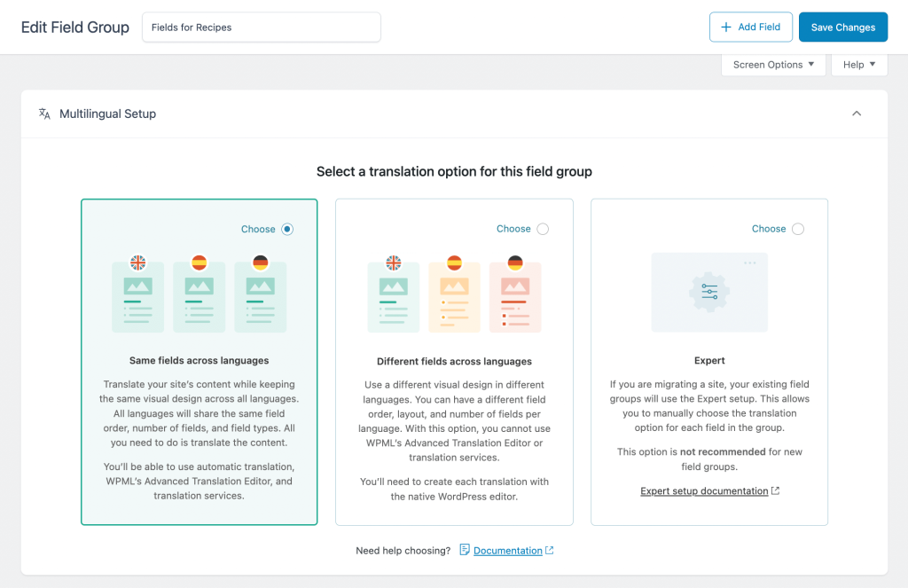Select the Expert option radio button
This screenshot has height=588, width=908.
pos(798,229)
